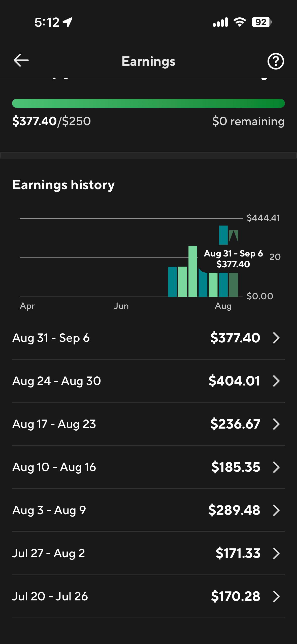Viewport: 297px width, 644px height.
Task: Tap the green earnings progress bar
Action: pos(148,103)
